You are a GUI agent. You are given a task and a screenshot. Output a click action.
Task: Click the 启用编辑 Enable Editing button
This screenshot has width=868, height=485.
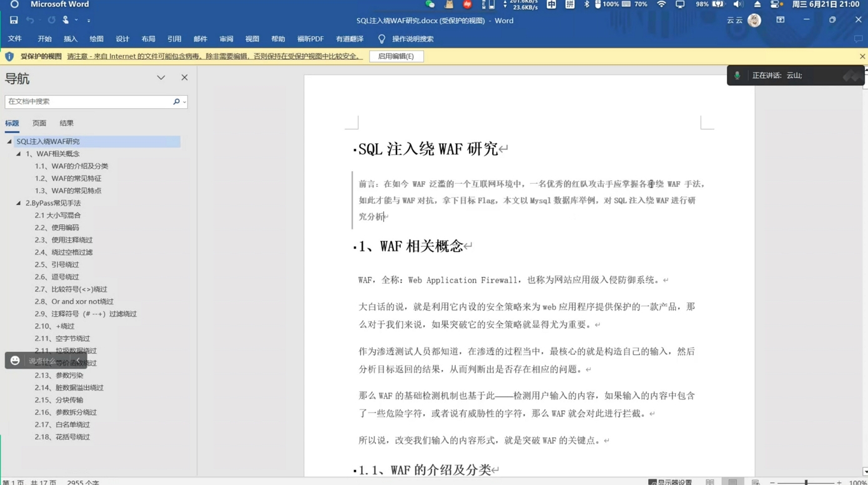tap(396, 56)
